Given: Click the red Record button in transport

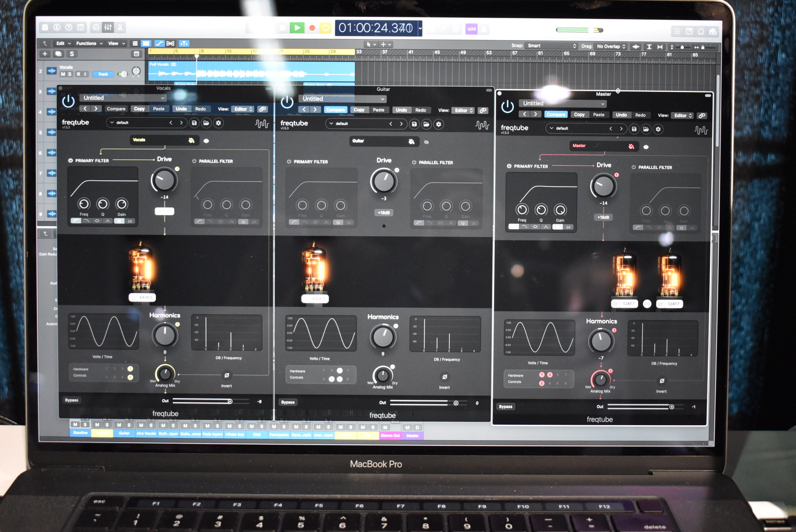Looking at the screenshot, I should (x=312, y=28).
